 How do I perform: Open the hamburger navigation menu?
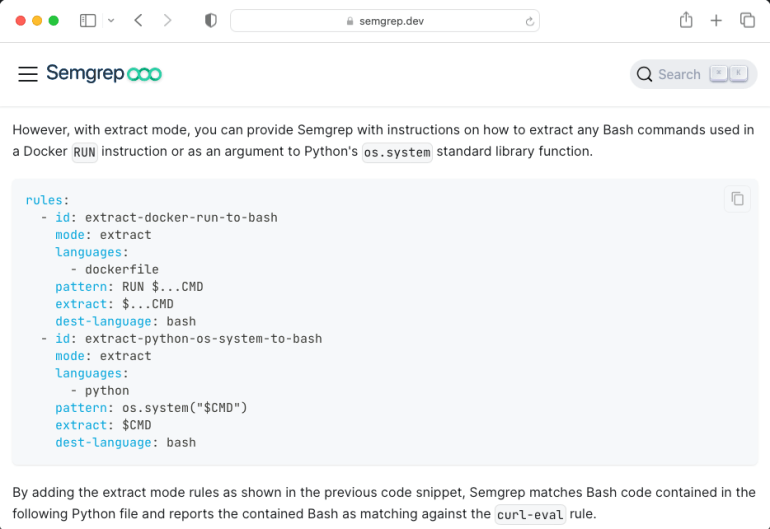pyautogui.click(x=28, y=74)
